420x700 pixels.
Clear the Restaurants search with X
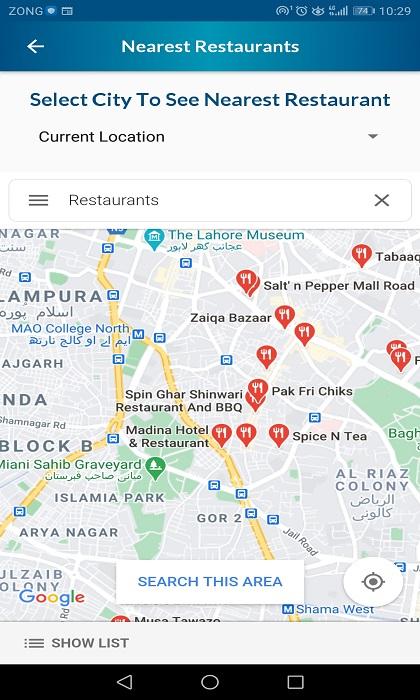tap(382, 200)
